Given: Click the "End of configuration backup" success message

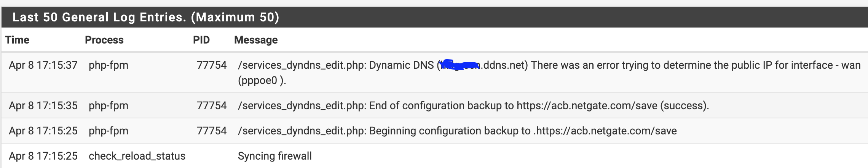Looking at the screenshot, I should tap(473, 105).
